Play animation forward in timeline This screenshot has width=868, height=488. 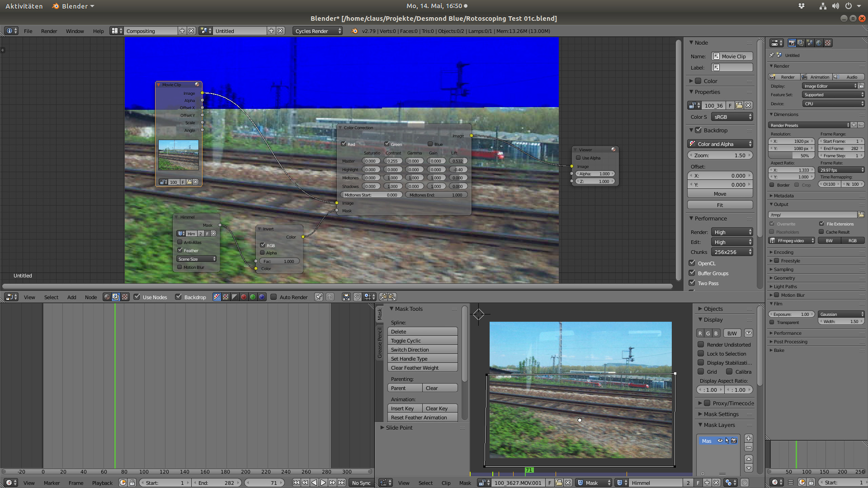(x=323, y=483)
